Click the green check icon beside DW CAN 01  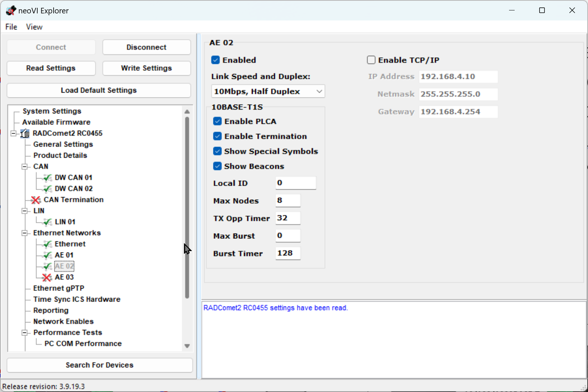pyautogui.click(x=47, y=178)
